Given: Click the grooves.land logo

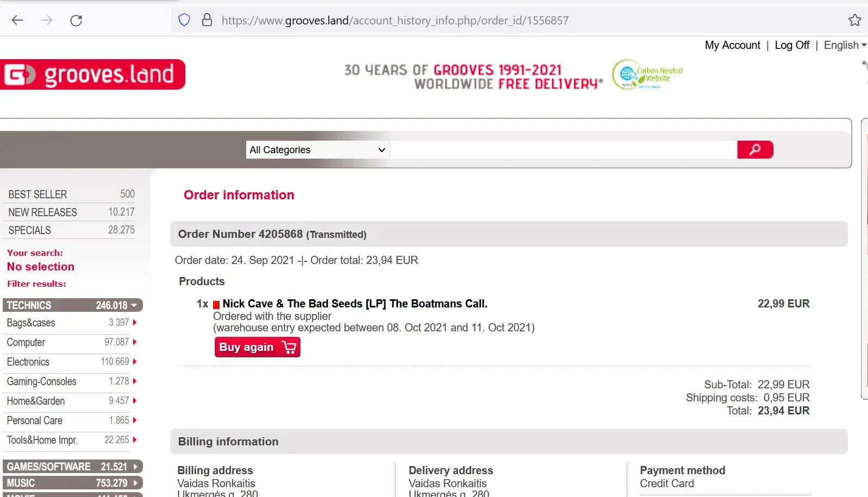Looking at the screenshot, I should [x=92, y=74].
